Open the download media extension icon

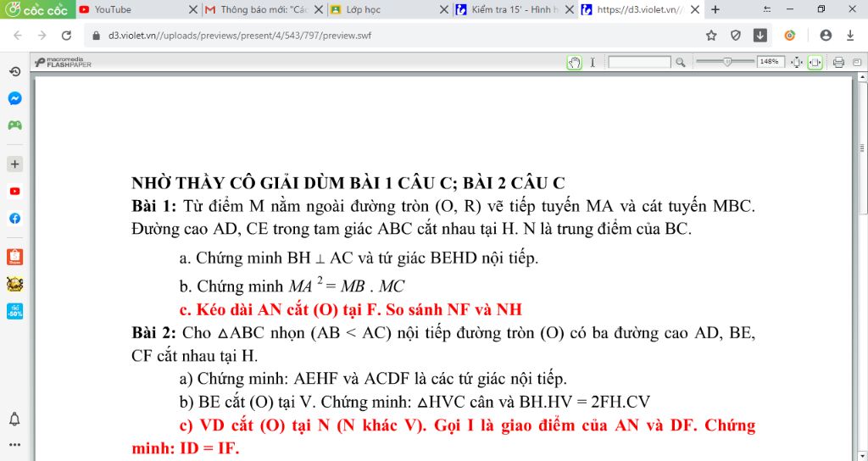pyautogui.click(x=760, y=36)
